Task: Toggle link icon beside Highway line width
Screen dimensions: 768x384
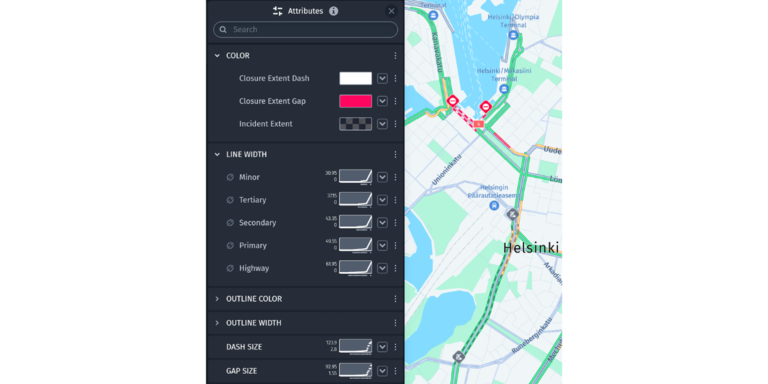Action: 230,268
